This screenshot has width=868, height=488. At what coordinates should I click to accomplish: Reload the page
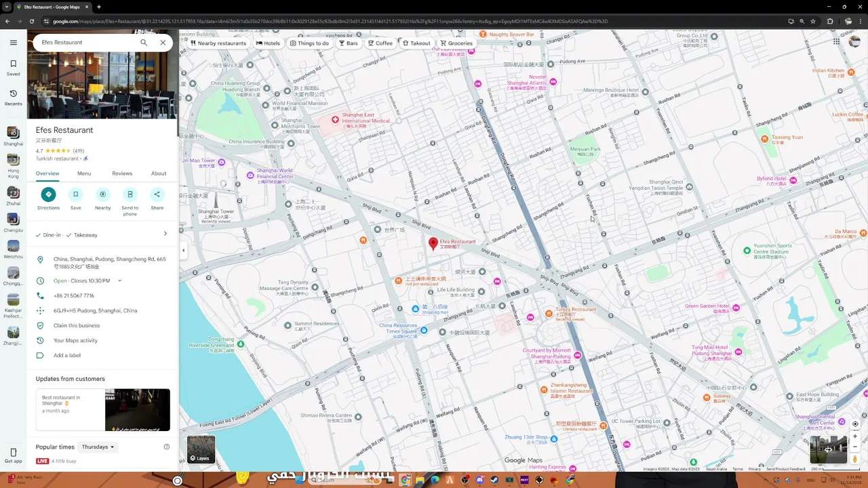click(33, 21)
